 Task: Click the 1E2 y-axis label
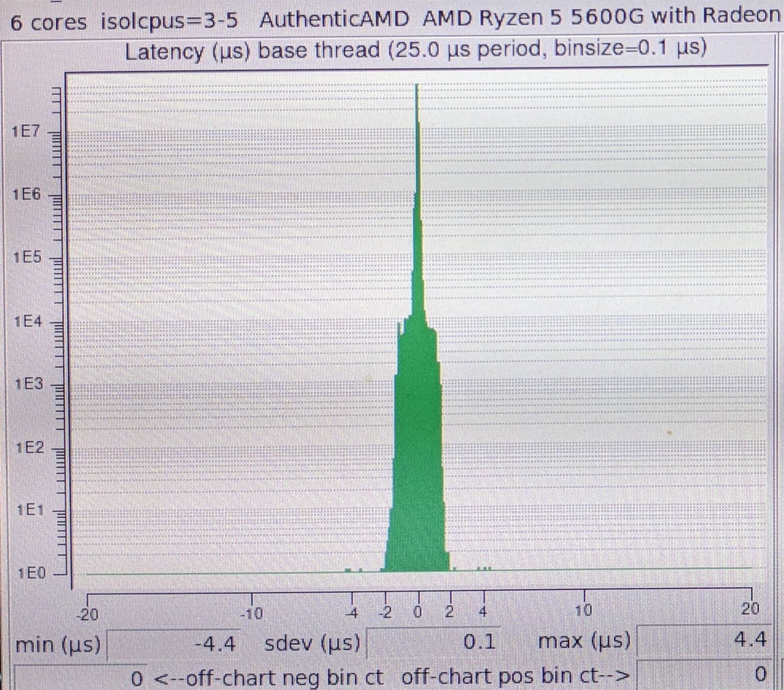coord(29,448)
